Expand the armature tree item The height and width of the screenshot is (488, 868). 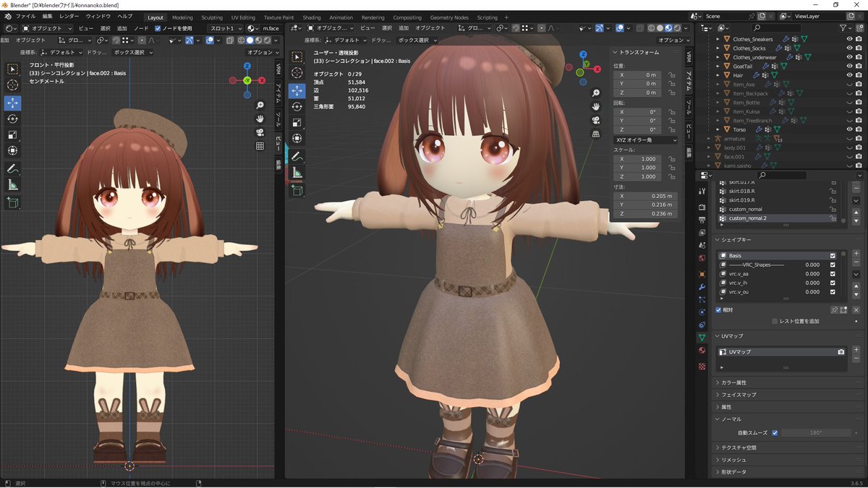709,138
